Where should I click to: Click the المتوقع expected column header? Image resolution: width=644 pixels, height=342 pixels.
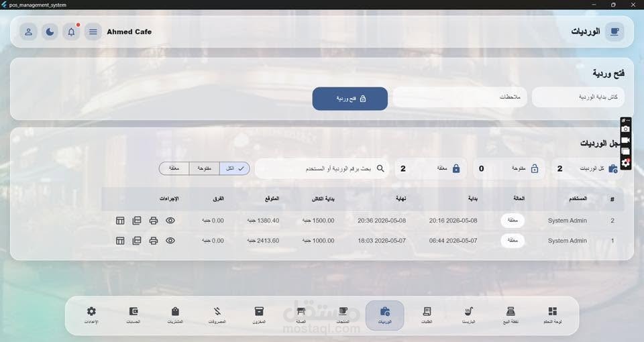click(272, 198)
